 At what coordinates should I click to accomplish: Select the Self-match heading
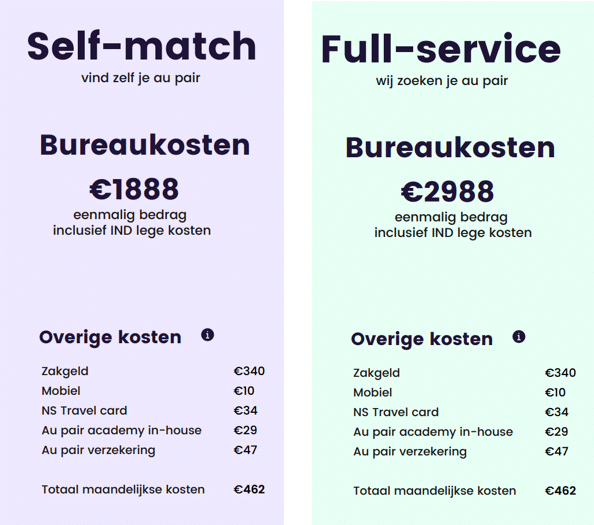142,46
